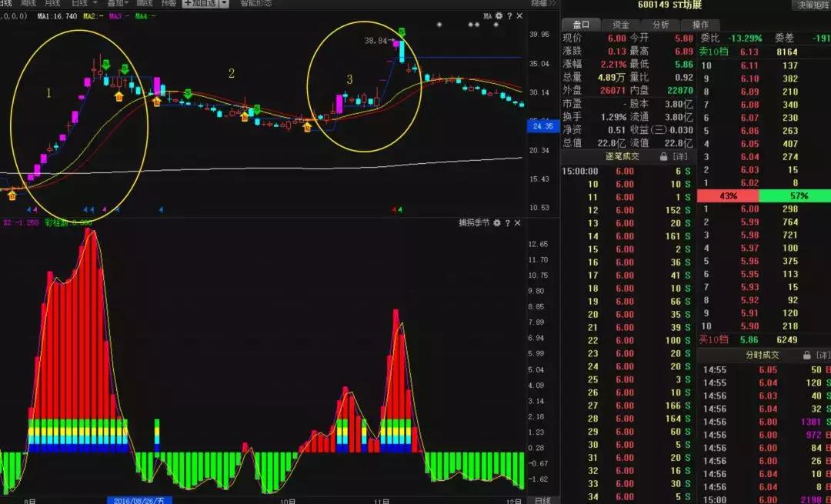Open 画线 drawing tools

[145, 3]
